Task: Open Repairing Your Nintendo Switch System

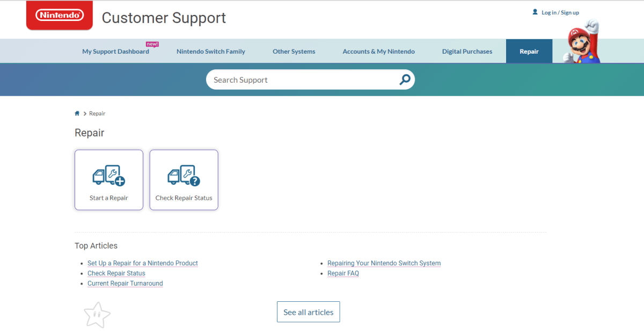Action: click(x=384, y=263)
